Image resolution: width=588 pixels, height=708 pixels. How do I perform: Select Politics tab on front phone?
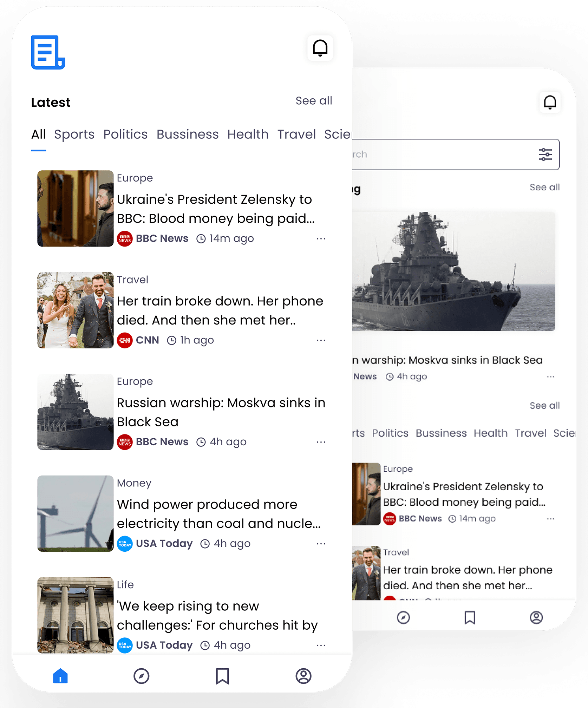125,135
